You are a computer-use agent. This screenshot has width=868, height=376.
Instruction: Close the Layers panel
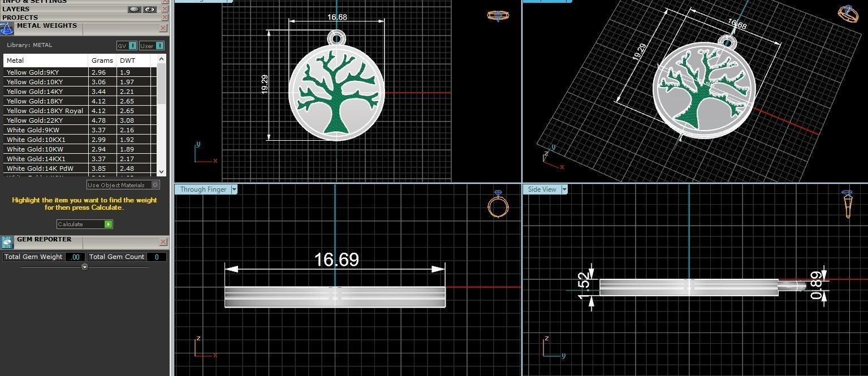163,9
